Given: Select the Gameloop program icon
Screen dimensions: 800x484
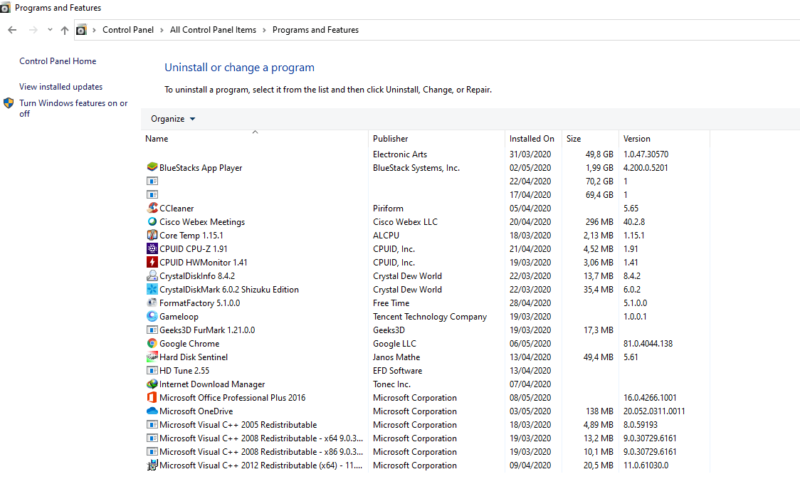Looking at the screenshot, I should point(152,316).
